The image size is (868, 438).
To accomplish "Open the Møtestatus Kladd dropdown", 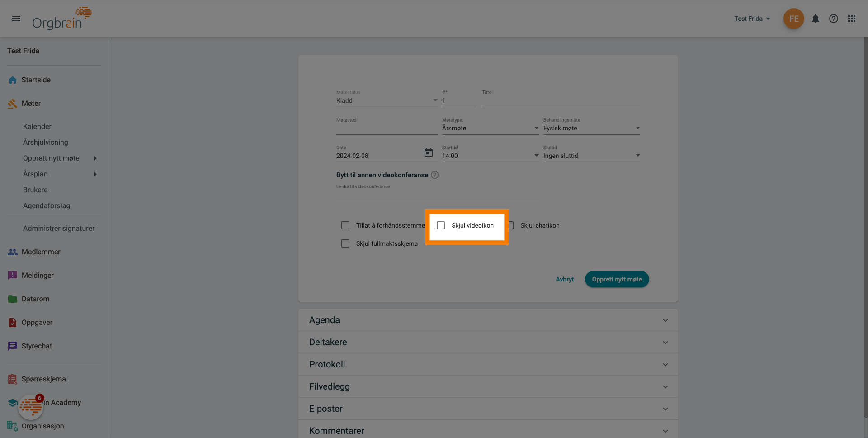I will pos(387,100).
